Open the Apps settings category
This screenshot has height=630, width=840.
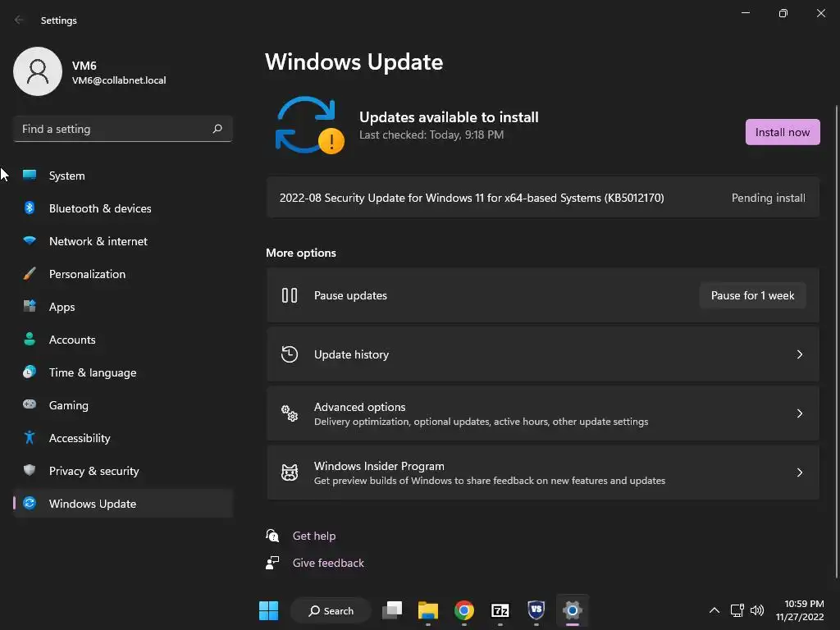click(x=123, y=307)
